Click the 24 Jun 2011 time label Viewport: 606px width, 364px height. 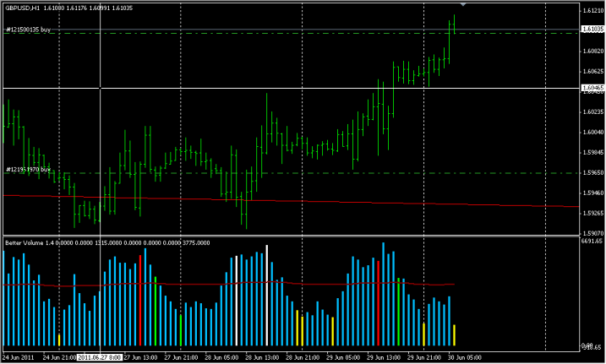pyautogui.click(x=19, y=357)
